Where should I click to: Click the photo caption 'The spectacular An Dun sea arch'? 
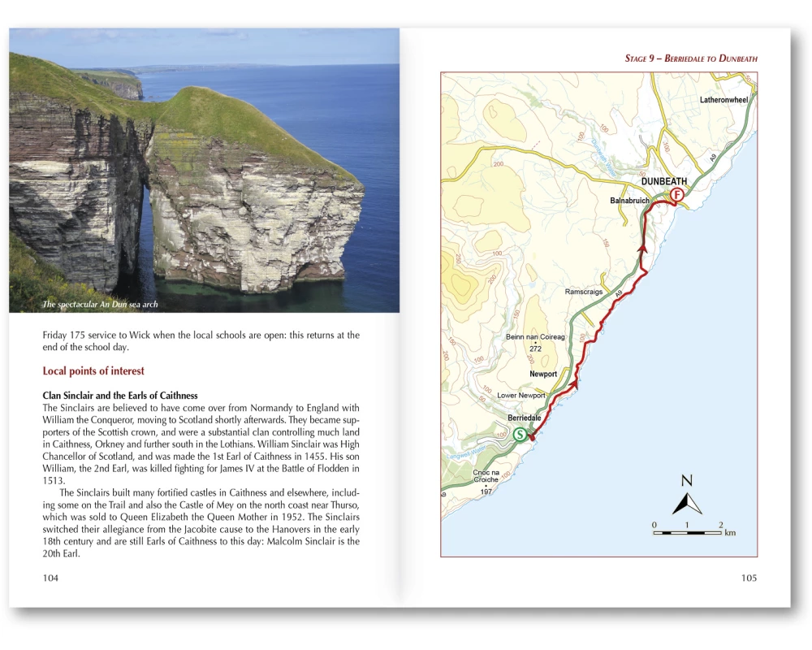tap(101, 305)
